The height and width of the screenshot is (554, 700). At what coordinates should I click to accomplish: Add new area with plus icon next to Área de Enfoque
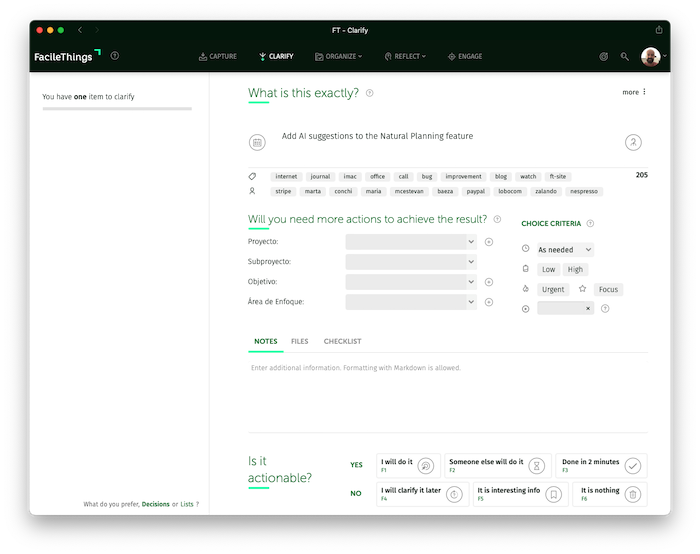(489, 302)
